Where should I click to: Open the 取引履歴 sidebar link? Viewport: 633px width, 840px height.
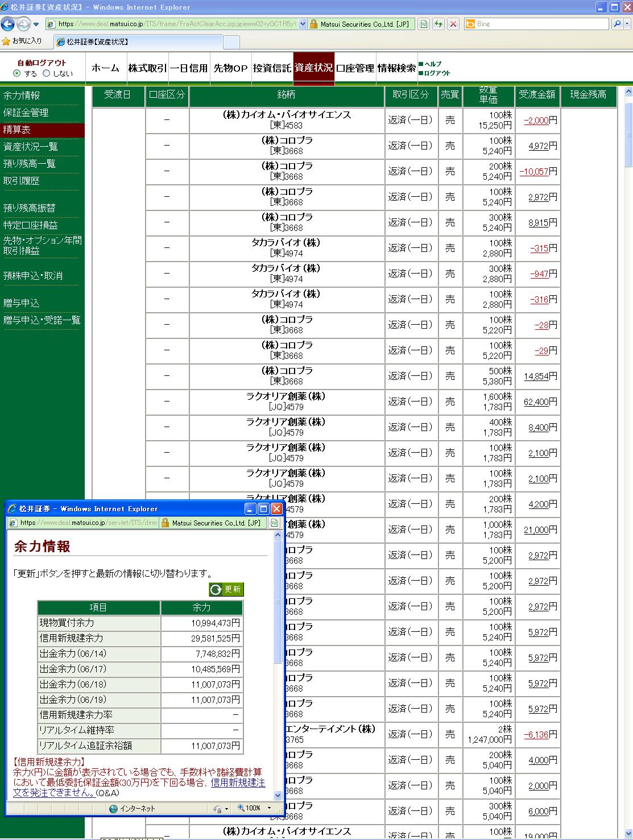(22, 181)
